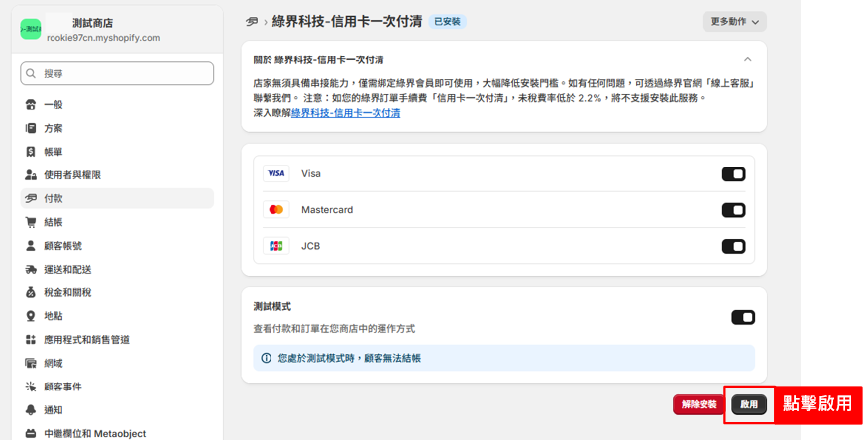868x446 pixels.
Task: Select 使用者與權限 in the sidebar
Action: tap(71, 175)
